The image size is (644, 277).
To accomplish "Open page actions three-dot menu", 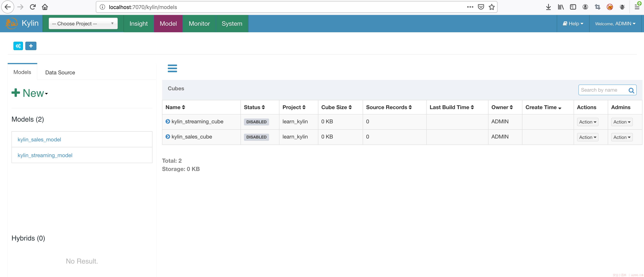I will click(470, 7).
